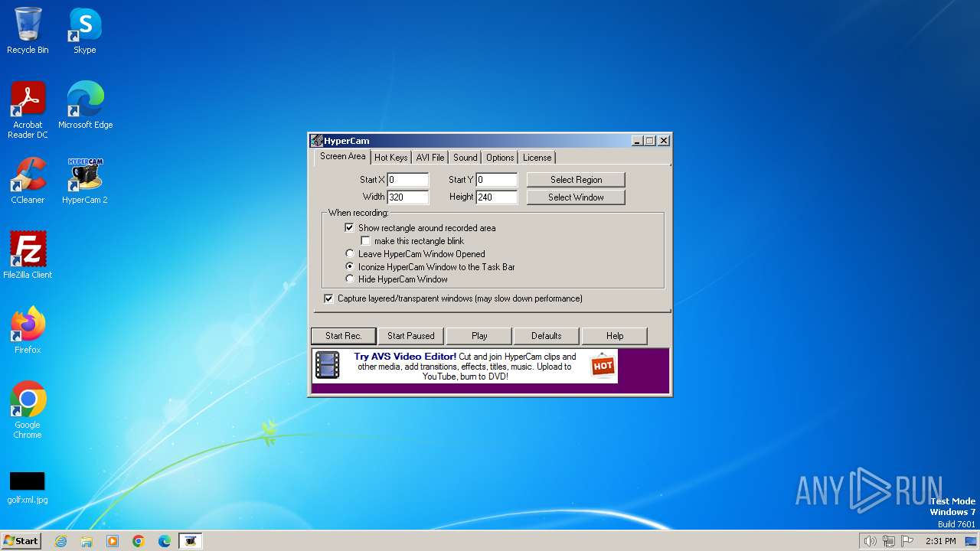Click the Try AVS Video Editor link

(405, 357)
